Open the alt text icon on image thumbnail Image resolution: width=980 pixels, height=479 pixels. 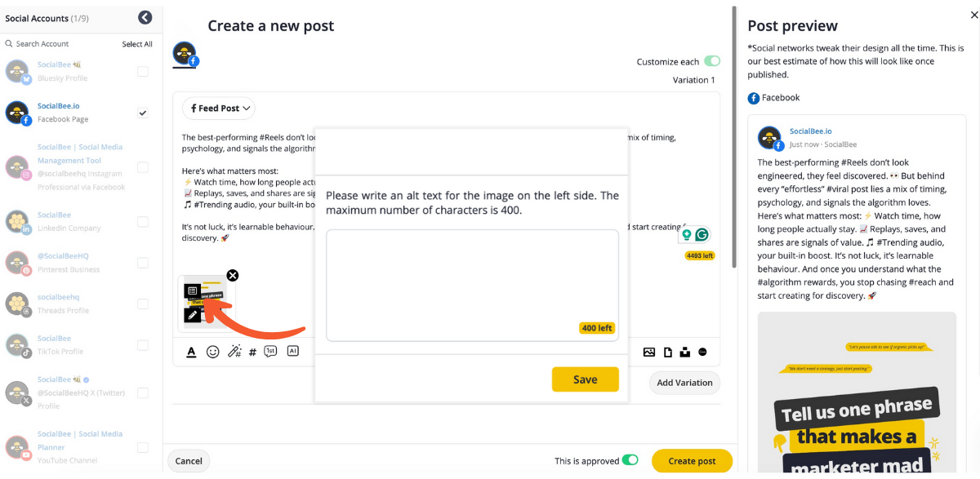[193, 291]
